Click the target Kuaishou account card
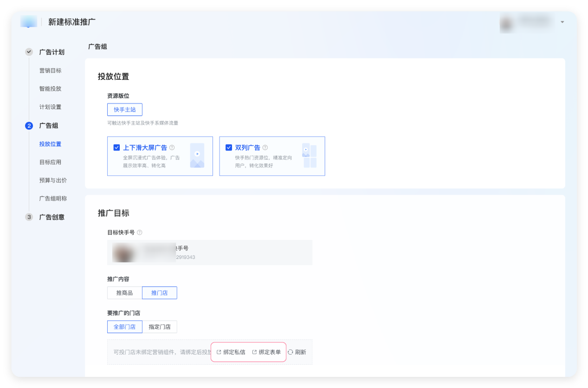This screenshot has width=588, height=388. tap(210, 252)
